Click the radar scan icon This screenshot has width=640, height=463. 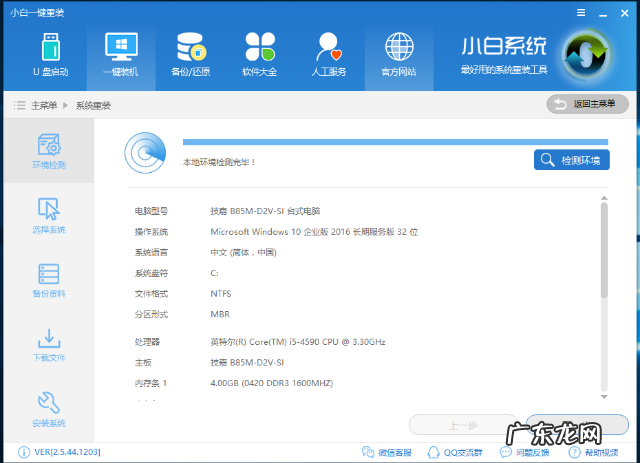[145, 153]
